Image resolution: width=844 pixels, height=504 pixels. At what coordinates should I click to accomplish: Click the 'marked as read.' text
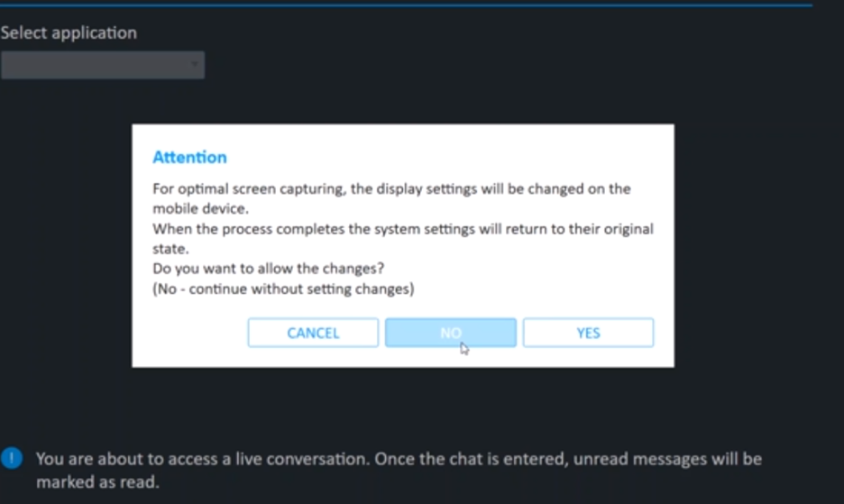pyautogui.click(x=98, y=482)
